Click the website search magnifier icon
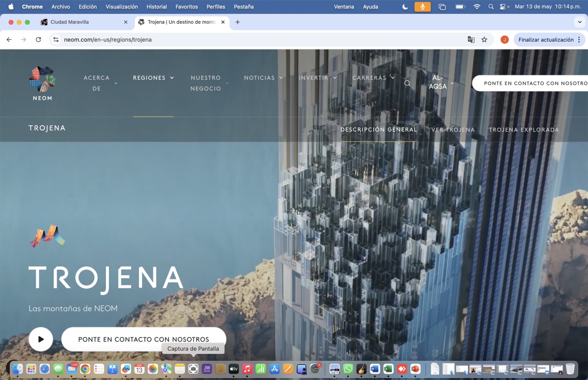 point(407,83)
